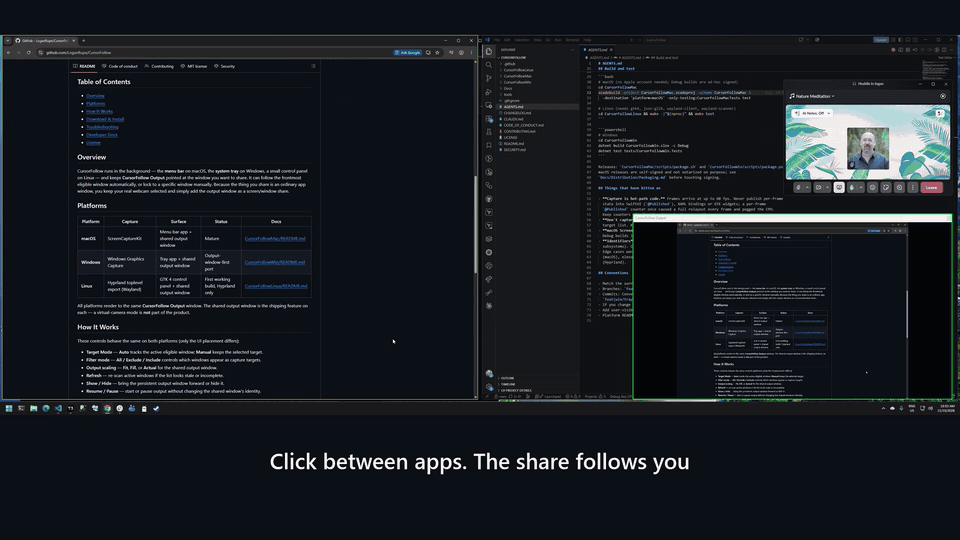Open Explorer view in VS Code activity bar
The height and width of the screenshot is (540, 960).
point(489,51)
